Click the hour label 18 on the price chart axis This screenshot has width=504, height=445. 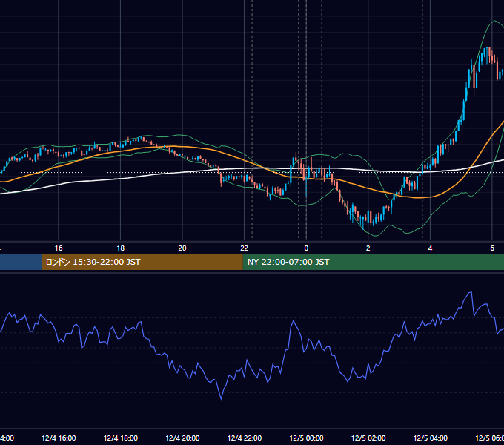121,248
